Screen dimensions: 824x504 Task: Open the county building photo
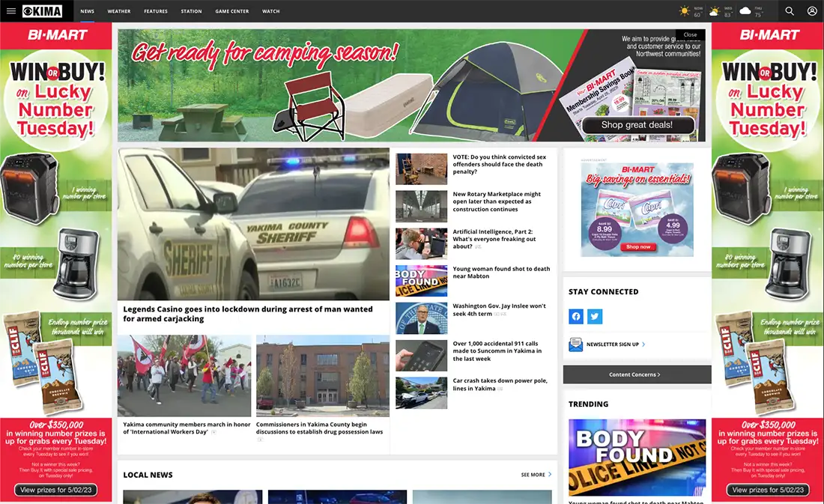coord(323,376)
